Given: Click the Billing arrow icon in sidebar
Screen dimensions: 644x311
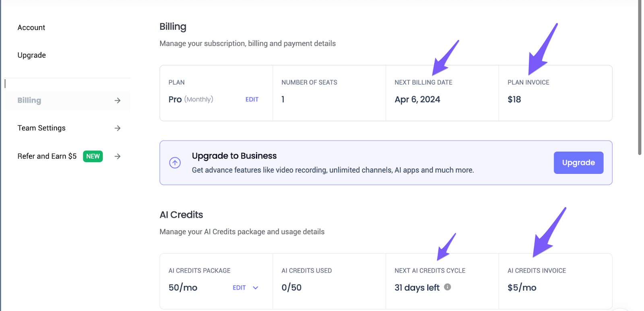Looking at the screenshot, I should (x=118, y=101).
